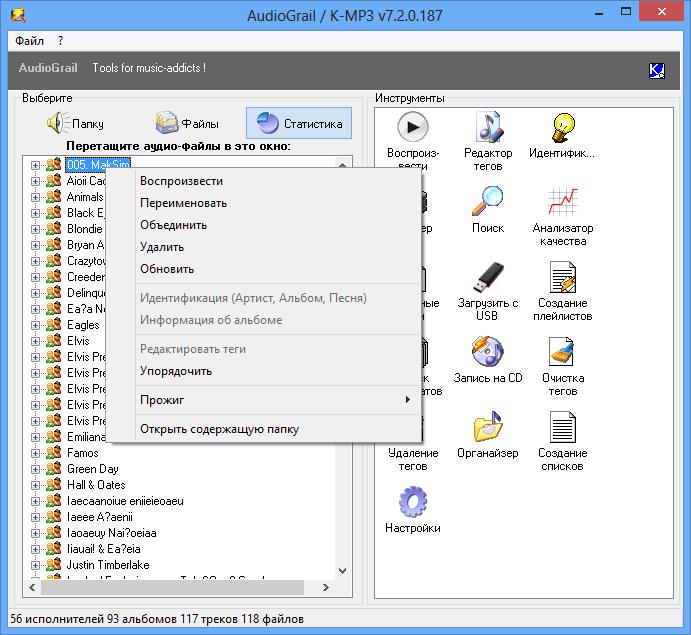The height and width of the screenshot is (635, 691).
Task: Select Открыть содержащую папку
Action: [263, 429]
